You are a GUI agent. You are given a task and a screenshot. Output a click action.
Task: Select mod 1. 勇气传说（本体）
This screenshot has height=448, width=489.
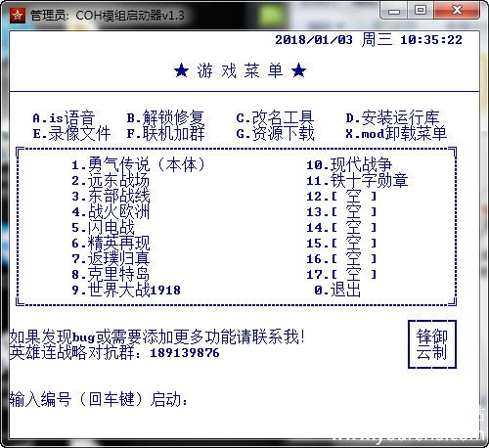click(138, 164)
